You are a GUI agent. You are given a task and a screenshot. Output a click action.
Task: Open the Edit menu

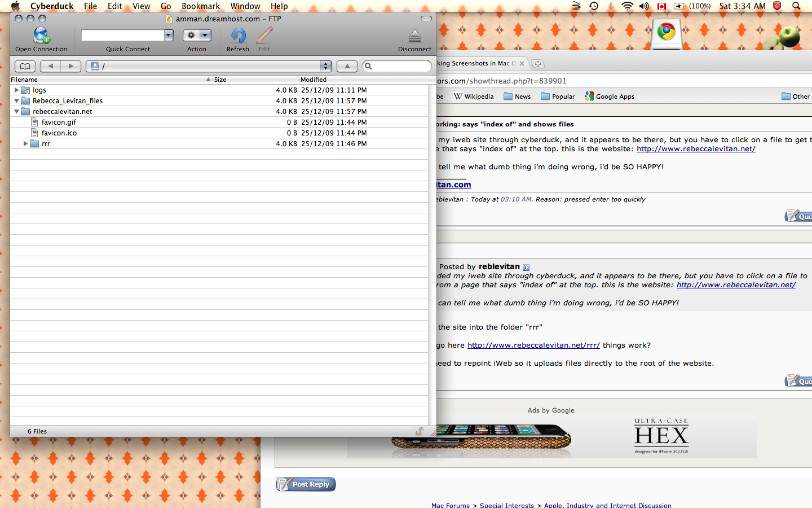[114, 6]
